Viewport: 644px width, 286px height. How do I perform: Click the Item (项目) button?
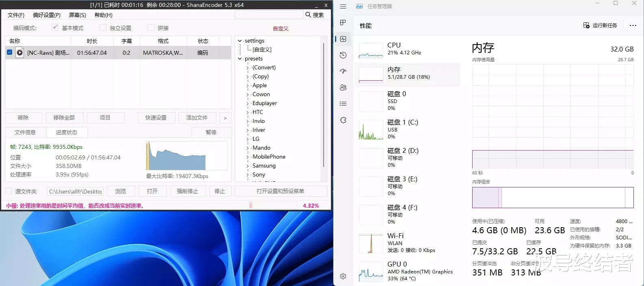click(106, 118)
